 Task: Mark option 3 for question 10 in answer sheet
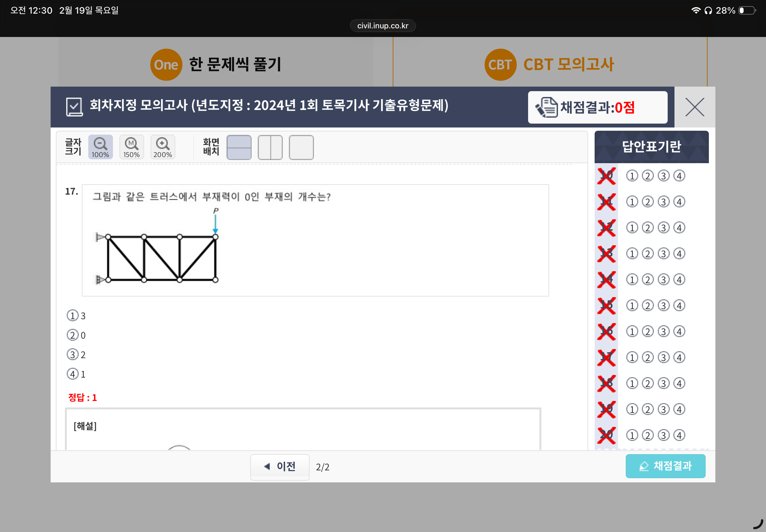tap(663, 176)
